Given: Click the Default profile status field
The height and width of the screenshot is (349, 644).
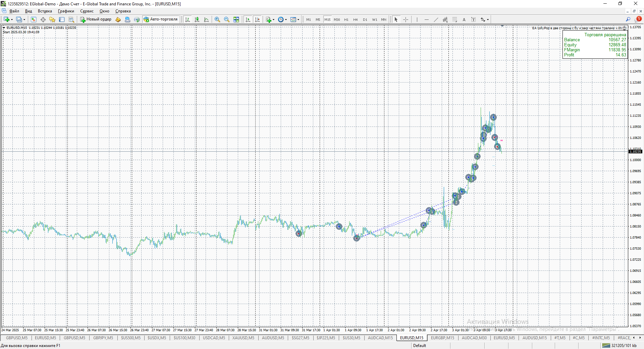Looking at the screenshot, I should pyautogui.click(x=420, y=346).
